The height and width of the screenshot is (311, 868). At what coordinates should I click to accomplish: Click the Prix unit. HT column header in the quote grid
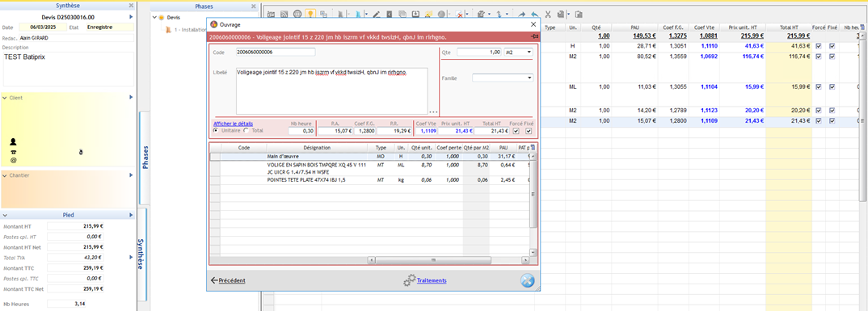pyautogui.click(x=743, y=27)
